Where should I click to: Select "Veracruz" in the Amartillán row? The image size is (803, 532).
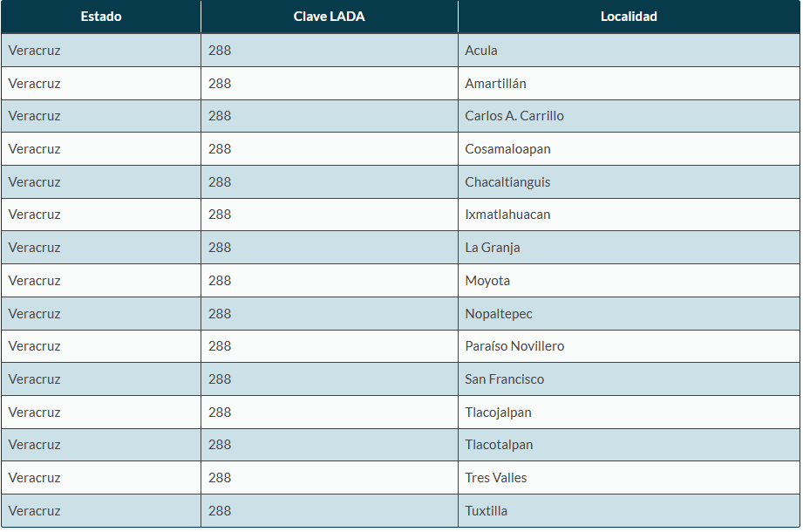[x=34, y=84]
